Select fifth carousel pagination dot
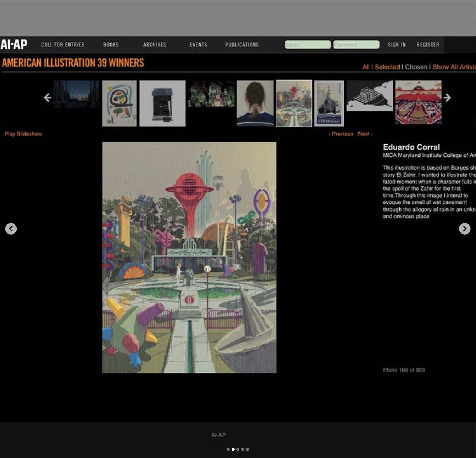Viewport: 476px width, 458px height. (247, 449)
